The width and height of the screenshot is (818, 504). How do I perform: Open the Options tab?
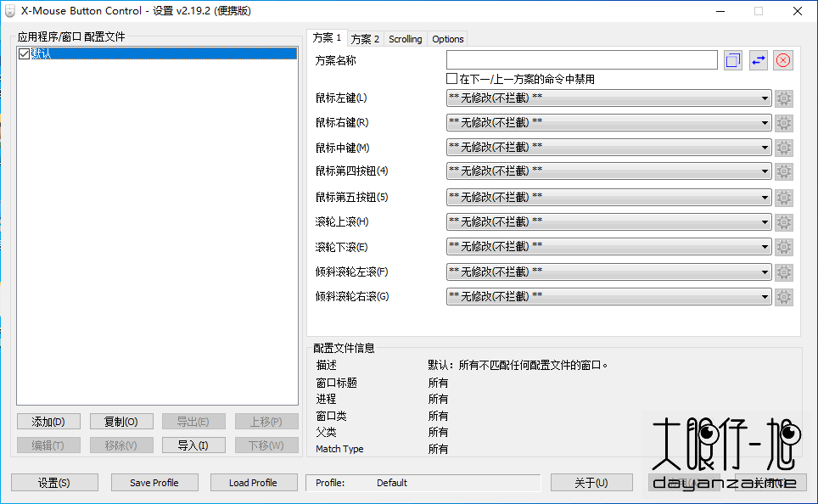click(447, 39)
